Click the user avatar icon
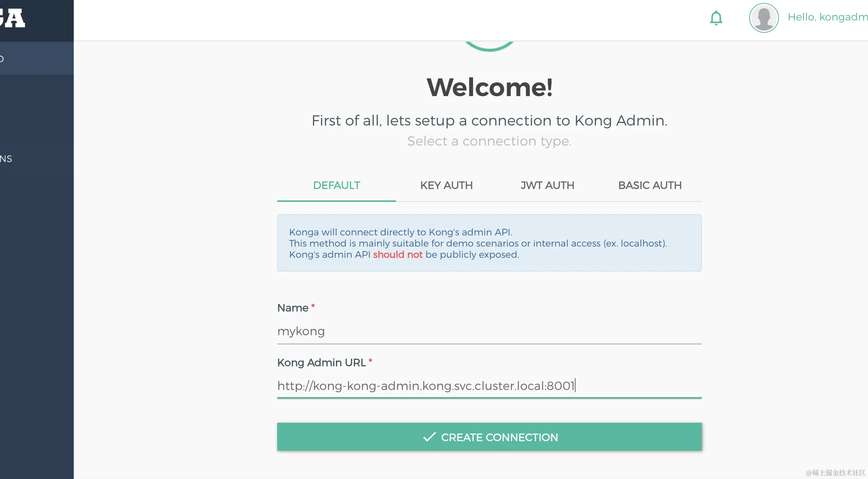 pos(764,18)
